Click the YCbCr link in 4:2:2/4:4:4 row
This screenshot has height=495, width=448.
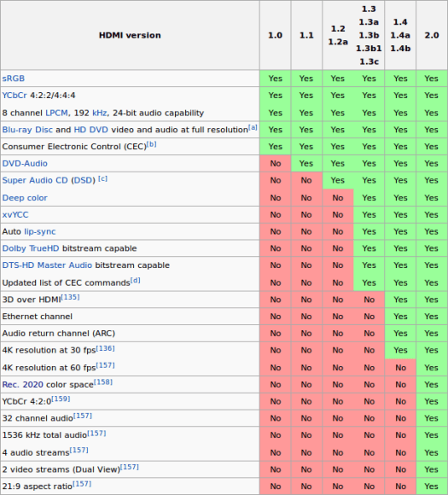pyautogui.click(x=15, y=96)
